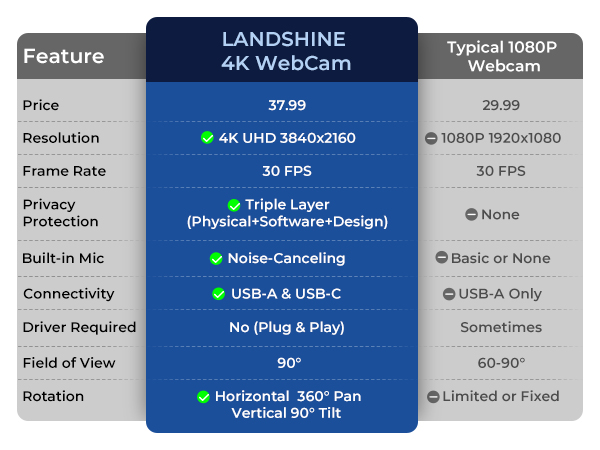The height and width of the screenshot is (450, 600).
Task: Click the typical webcam price 29.99
Action: [x=501, y=105]
